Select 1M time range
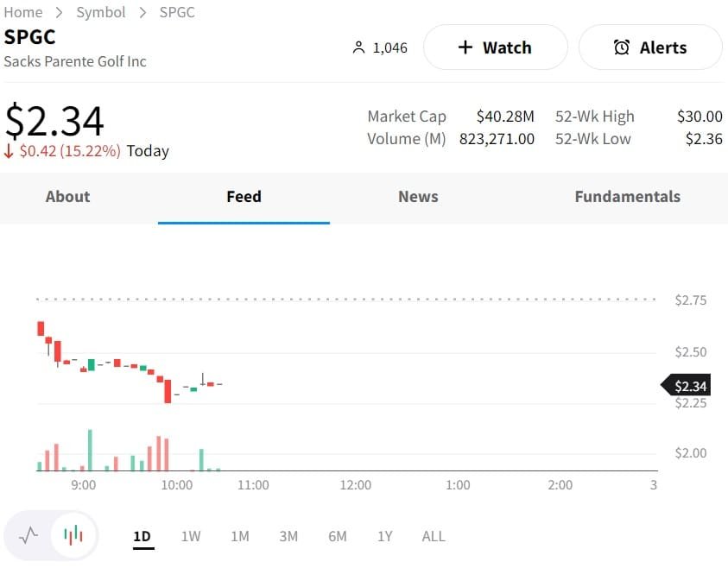728x568 pixels. point(240,536)
